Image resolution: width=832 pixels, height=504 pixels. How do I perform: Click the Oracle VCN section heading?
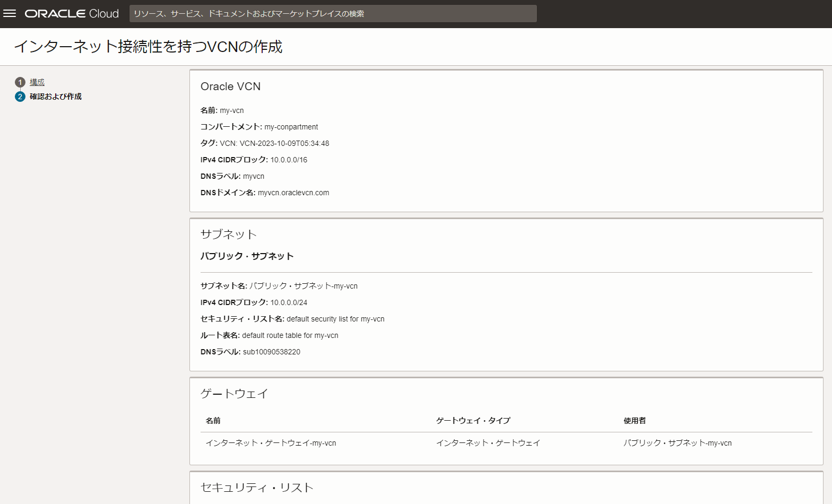point(230,86)
